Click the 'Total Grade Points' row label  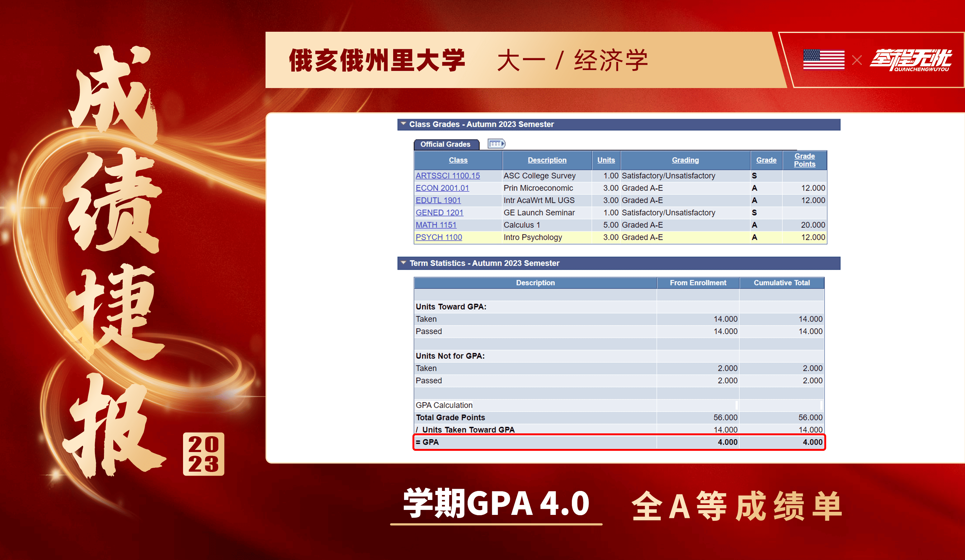point(450,417)
